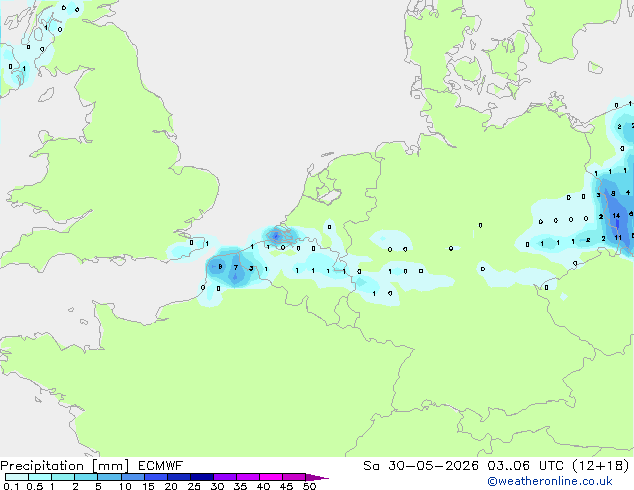
Task: Click the 1–2 mm legend swatch
Action: pos(63,477)
